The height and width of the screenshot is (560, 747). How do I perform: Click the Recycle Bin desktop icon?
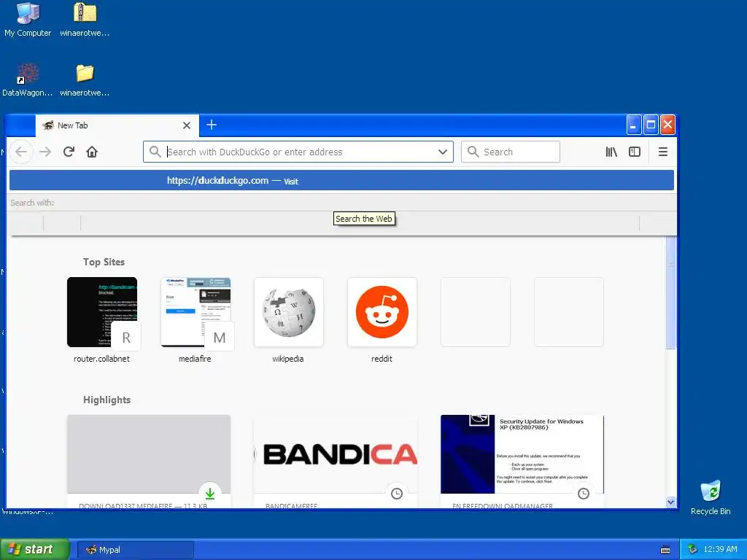[x=711, y=497]
